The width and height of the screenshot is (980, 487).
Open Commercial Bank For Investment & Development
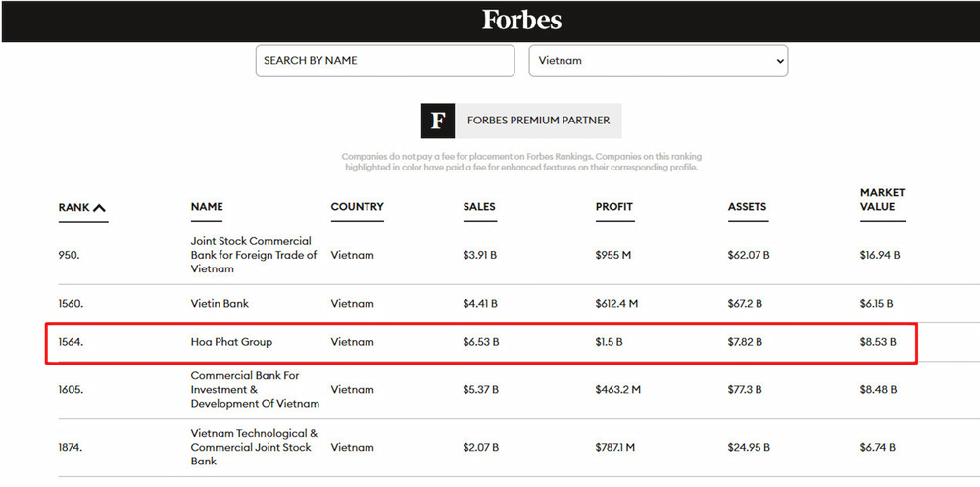tap(255, 389)
